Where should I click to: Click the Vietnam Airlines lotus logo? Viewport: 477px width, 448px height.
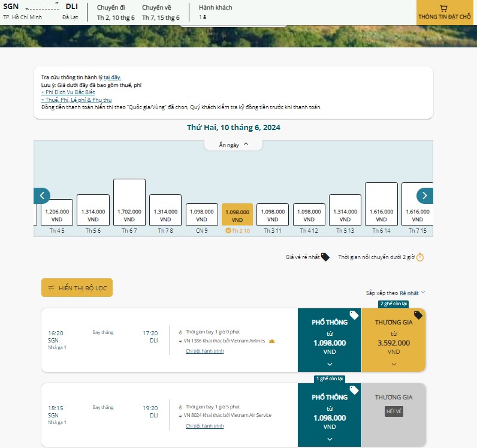[x=271, y=341]
